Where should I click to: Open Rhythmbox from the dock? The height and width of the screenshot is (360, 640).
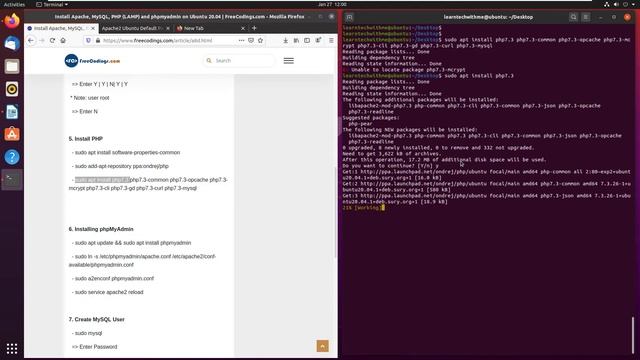point(12,89)
